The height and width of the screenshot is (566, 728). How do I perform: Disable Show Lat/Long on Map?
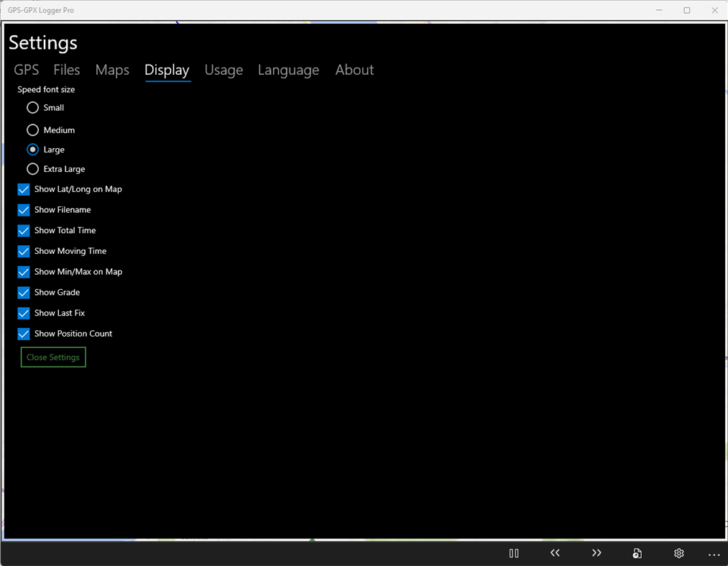tap(23, 189)
